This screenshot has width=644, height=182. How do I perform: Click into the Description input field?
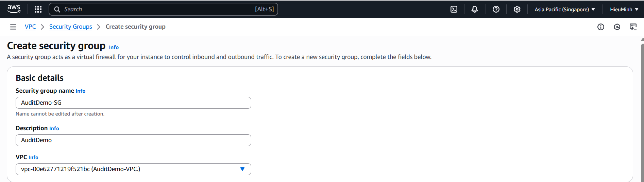(x=133, y=140)
